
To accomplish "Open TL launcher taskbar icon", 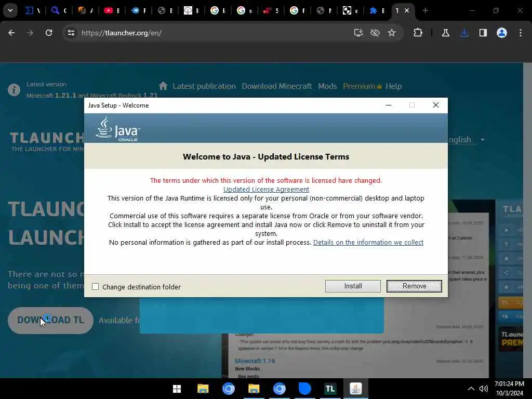I will coord(330,389).
